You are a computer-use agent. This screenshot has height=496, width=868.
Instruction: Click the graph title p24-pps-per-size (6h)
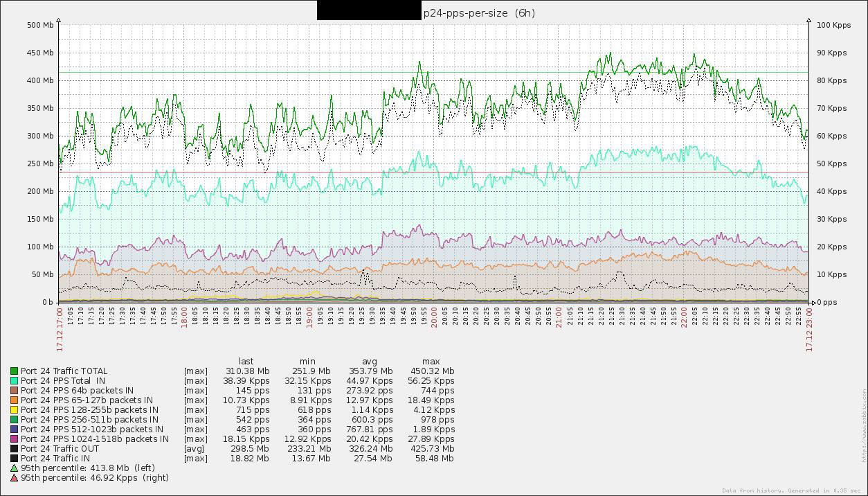point(479,12)
